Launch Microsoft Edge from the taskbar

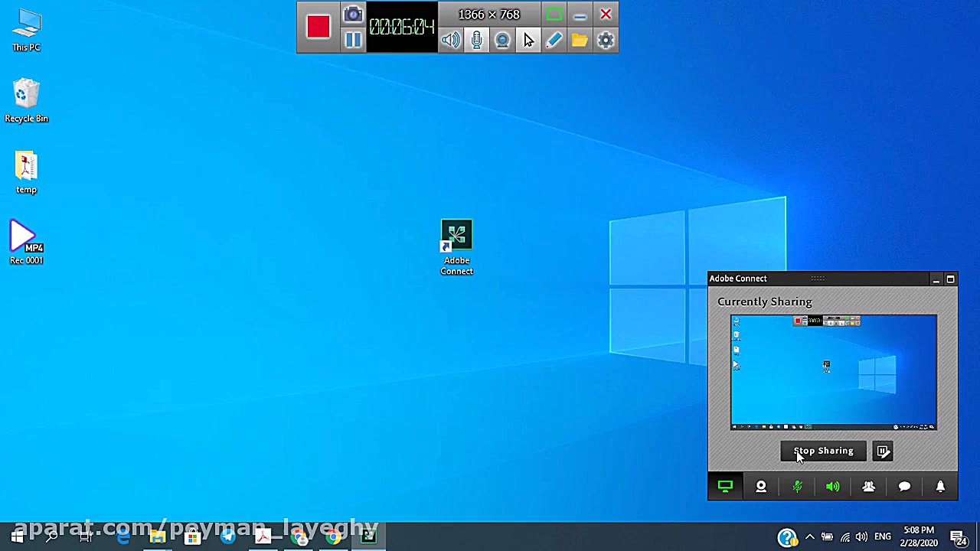click(x=122, y=537)
